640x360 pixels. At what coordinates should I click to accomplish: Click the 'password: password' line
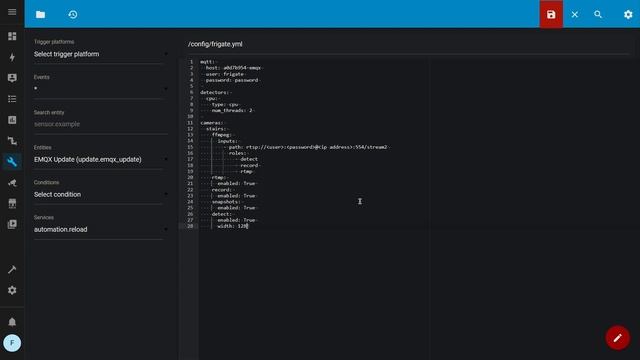click(232, 80)
